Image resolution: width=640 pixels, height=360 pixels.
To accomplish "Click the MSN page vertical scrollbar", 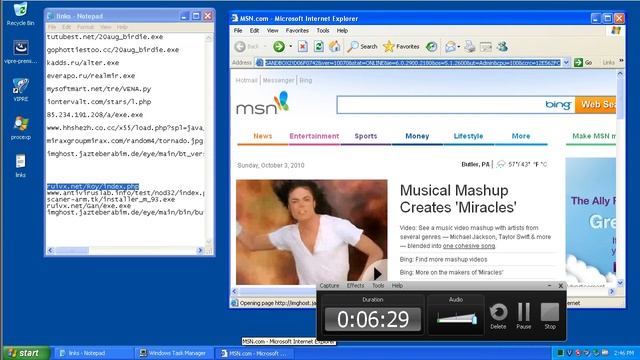I will [x=620, y=178].
